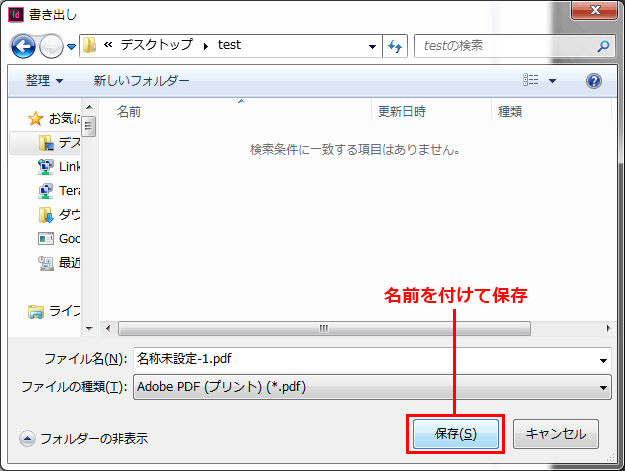Click the horizontal scrollbar in file list
Screen dimensions: 625x471
(x=322, y=328)
